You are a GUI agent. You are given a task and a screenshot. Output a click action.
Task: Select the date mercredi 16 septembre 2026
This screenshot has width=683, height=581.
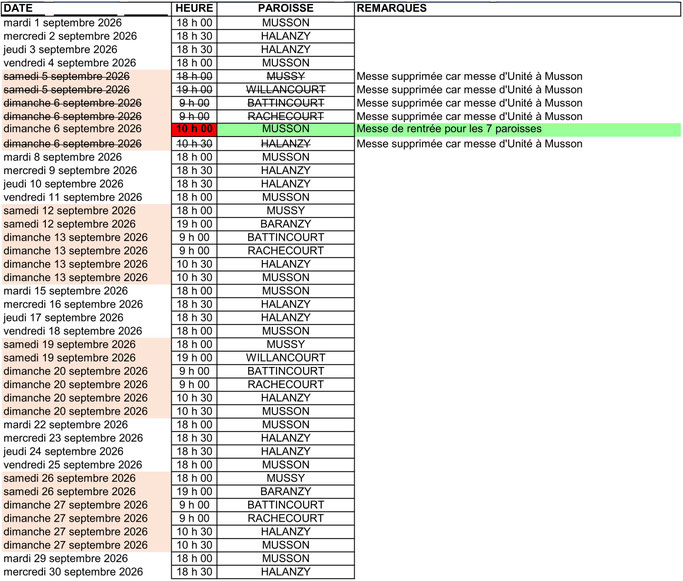tap(73, 304)
